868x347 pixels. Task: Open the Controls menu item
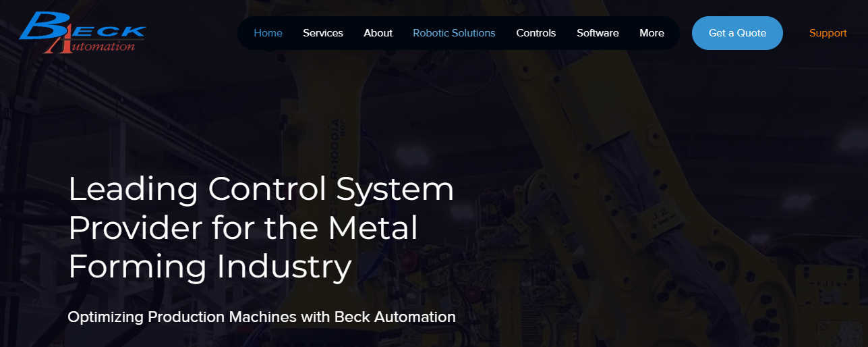point(536,33)
